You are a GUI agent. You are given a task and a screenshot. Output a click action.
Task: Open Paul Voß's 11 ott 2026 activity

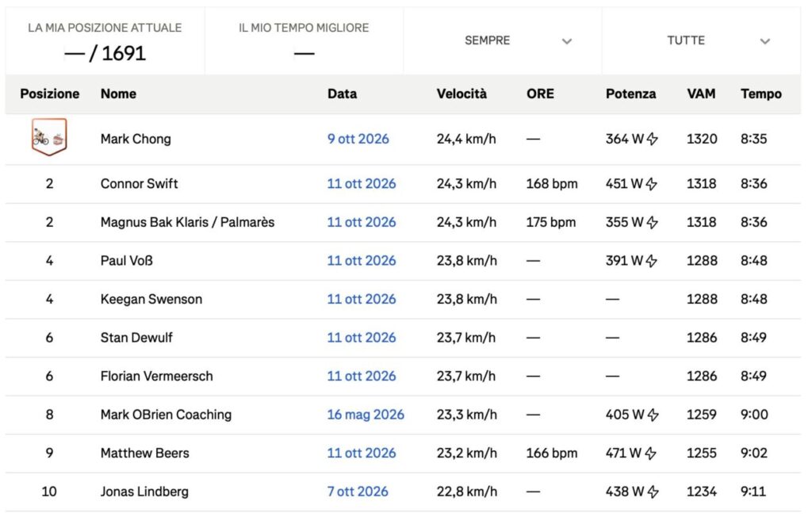click(x=362, y=261)
